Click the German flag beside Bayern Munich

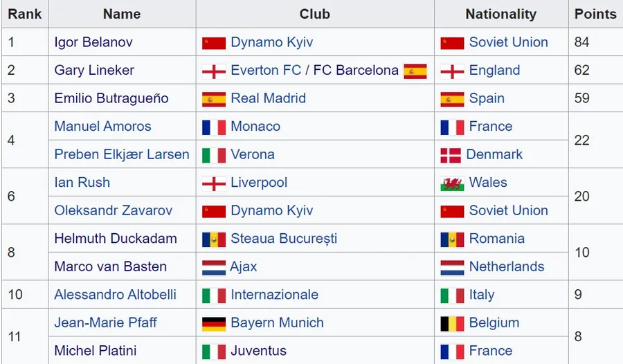point(214,323)
